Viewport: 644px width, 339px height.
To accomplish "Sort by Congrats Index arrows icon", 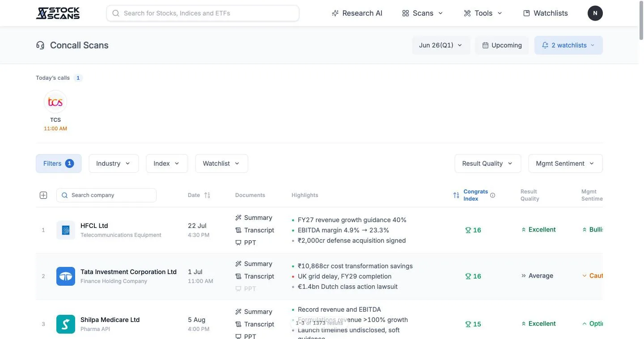I will click(x=456, y=195).
